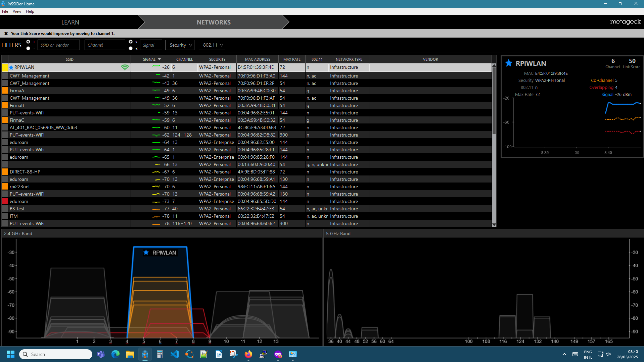
Task: Click the orange color swatch for FirmaA
Action: pos(5,91)
